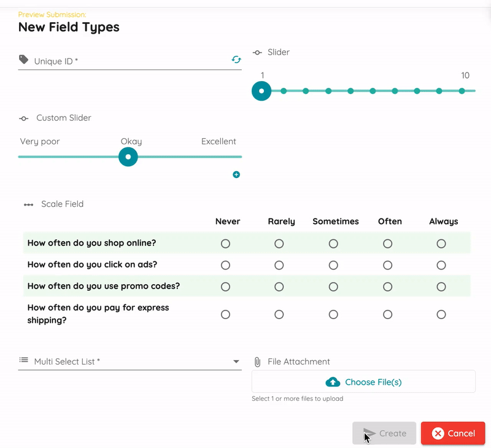Click 'How often do you use promo codes?' text
The height and width of the screenshot is (448, 491).
click(x=104, y=286)
